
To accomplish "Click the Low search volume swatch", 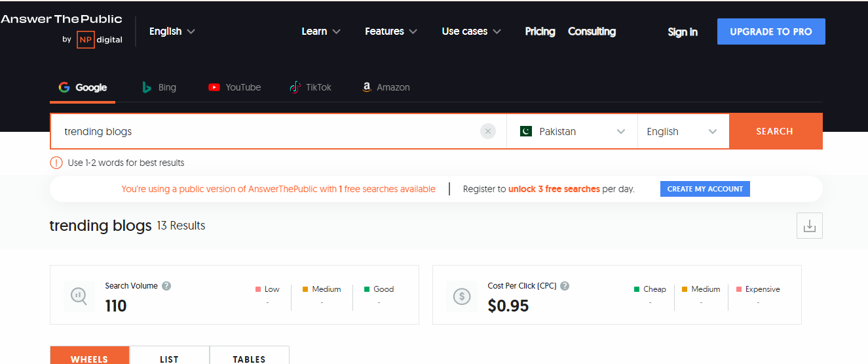I will 258,289.
